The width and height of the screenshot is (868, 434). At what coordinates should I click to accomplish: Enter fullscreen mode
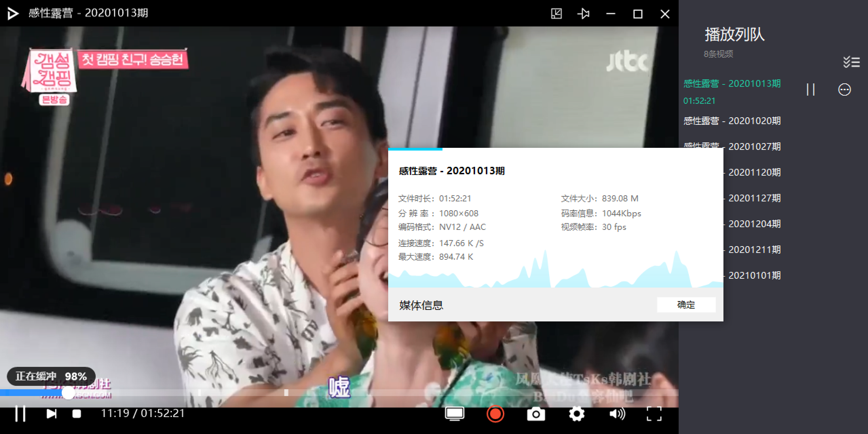(654, 414)
